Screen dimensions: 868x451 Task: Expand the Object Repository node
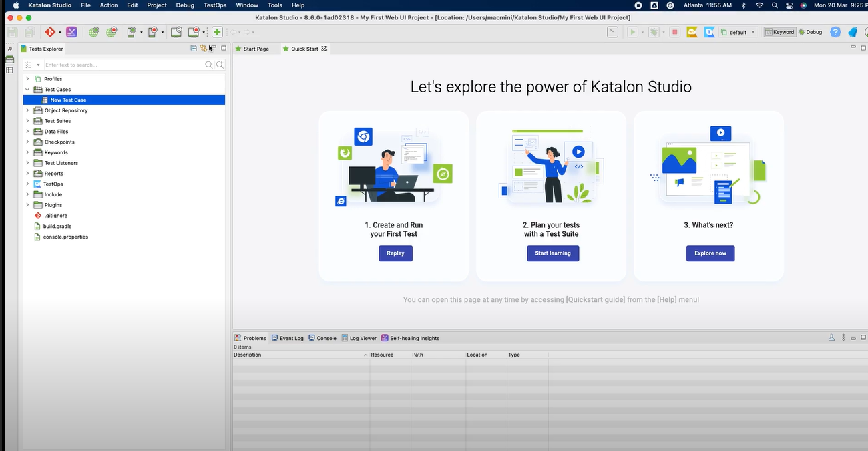27,110
